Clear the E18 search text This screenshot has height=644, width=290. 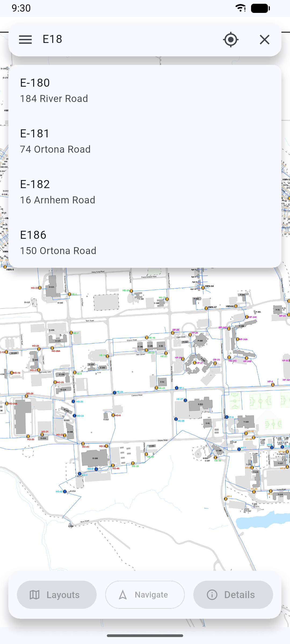[x=264, y=39]
